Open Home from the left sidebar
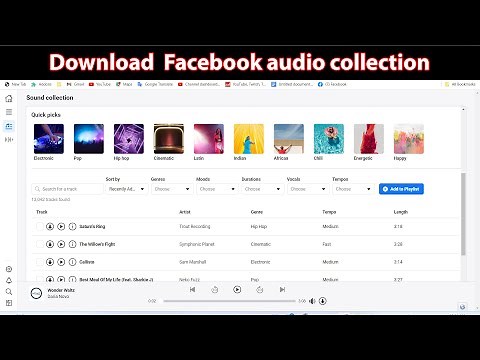The image size is (480, 360). click(x=9, y=98)
